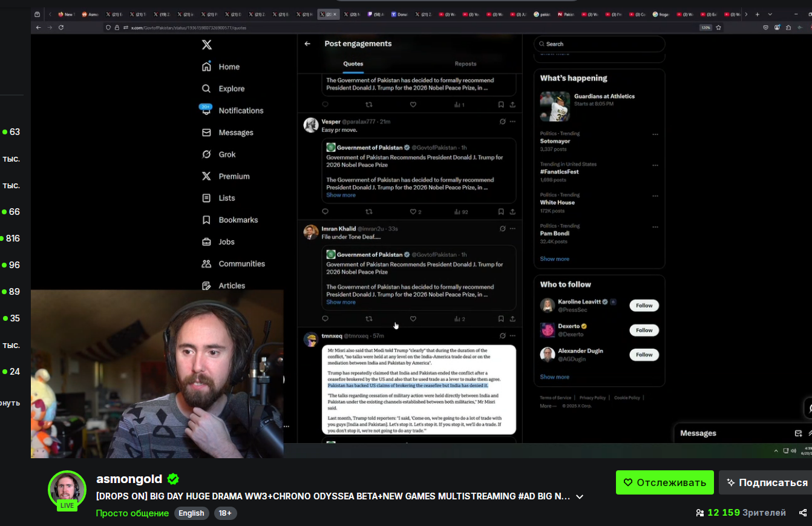
Task: Go back using the Post engagements arrow
Action: click(x=307, y=44)
